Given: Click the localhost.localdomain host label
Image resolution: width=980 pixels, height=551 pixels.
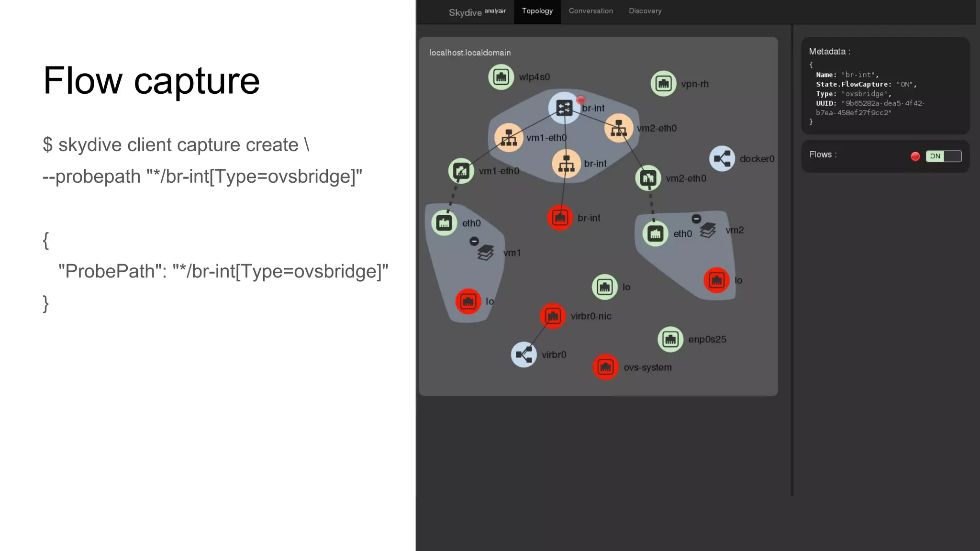Looking at the screenshot, I should 469,53.
